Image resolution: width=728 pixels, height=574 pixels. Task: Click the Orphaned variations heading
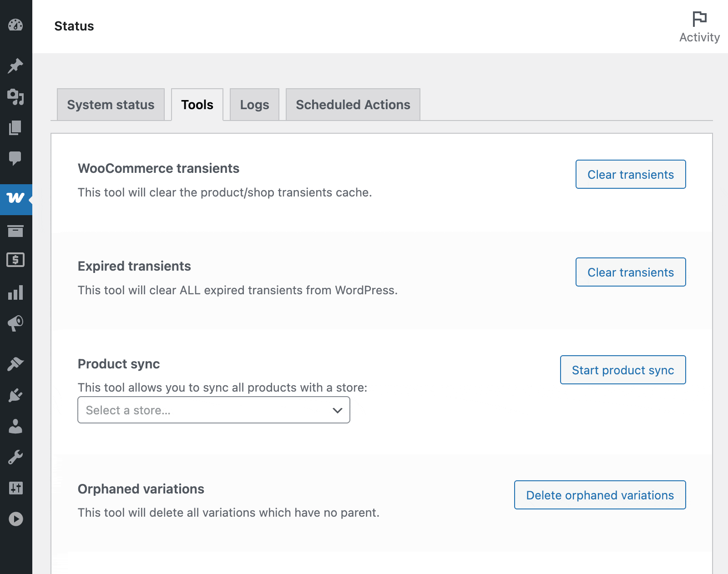pos(141,489)
